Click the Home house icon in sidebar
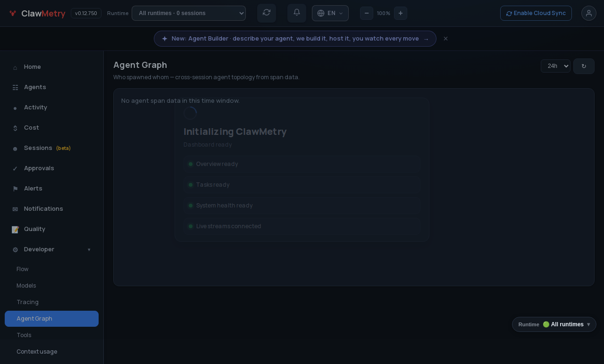 pyautogui.click(x=15, y=67)
